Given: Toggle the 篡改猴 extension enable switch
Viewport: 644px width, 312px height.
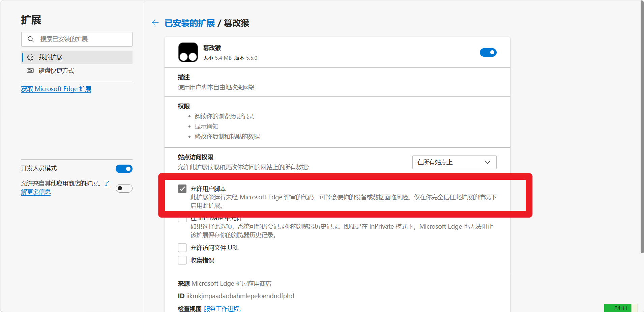Looking at the screenshot, I should click(488, 52).
